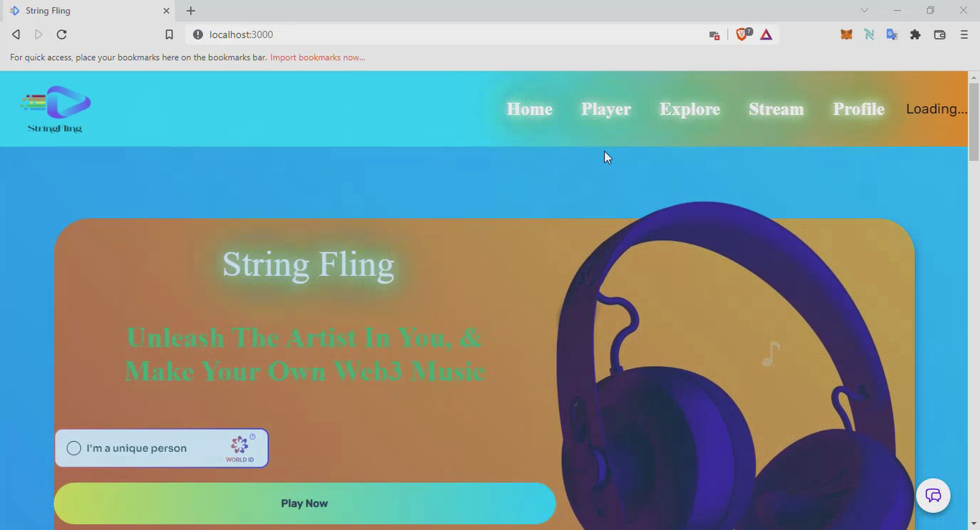Click the scrollbar up arrow

(x=974, y=76)
